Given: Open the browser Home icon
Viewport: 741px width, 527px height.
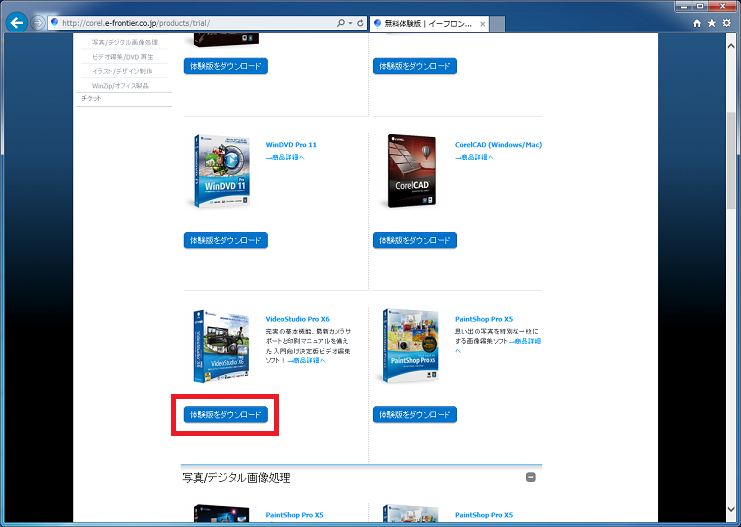Looking at the screenshot, I should 697,23.
